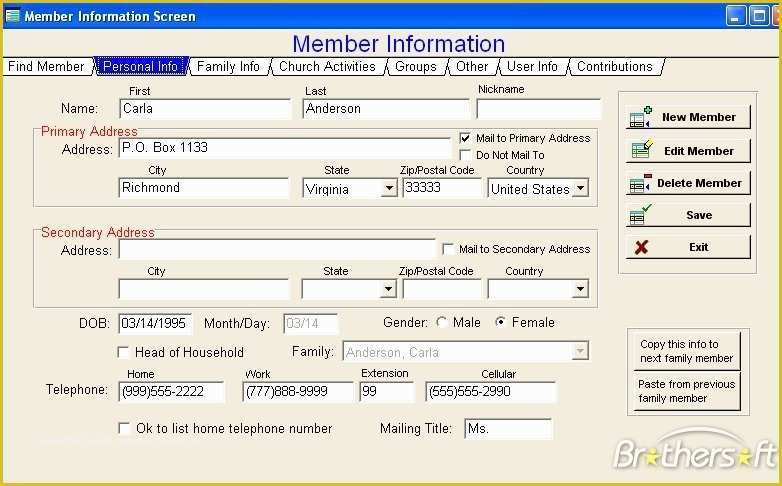Toggle Mail to Primary Address checkbox
Viewport: 782px width, 486px height.
(x=465, y=138)
